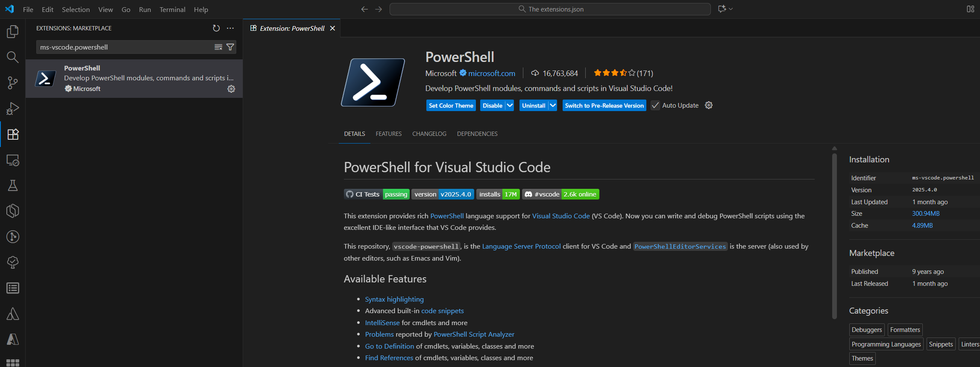The width and height of the screenshot is (980, 367).
Task: Go back using the left arrow
Action: click(x=364, y=9)
